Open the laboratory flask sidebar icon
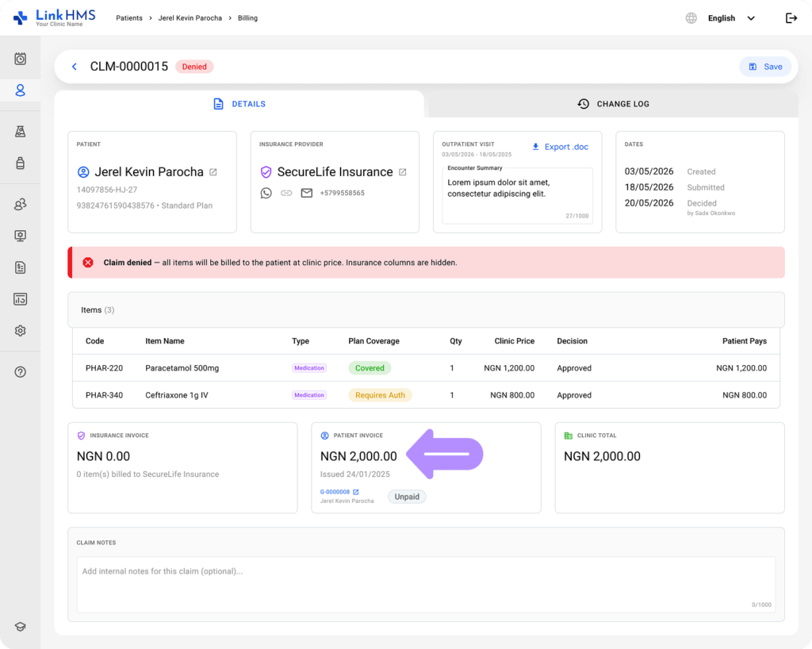Image resolution: width=812 pixels, height=649 pixels. [20, 132]
